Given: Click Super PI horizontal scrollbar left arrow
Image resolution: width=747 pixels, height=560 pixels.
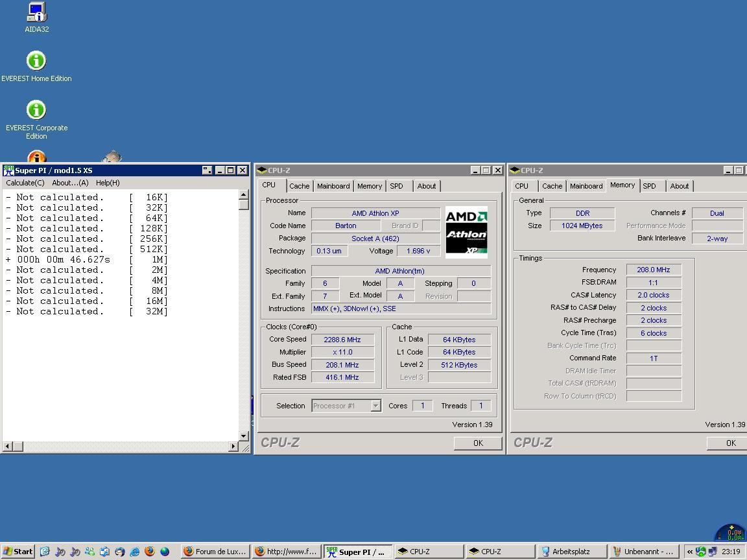Looking at the screenshot, I should click(8, 446).
